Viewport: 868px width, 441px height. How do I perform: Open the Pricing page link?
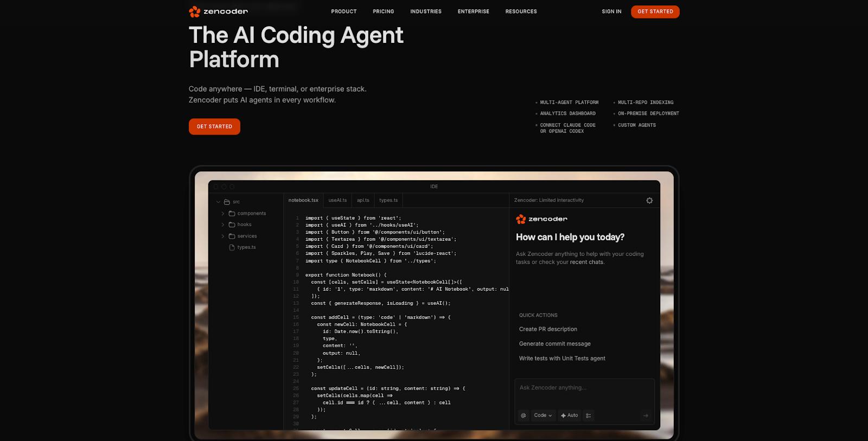384,11
